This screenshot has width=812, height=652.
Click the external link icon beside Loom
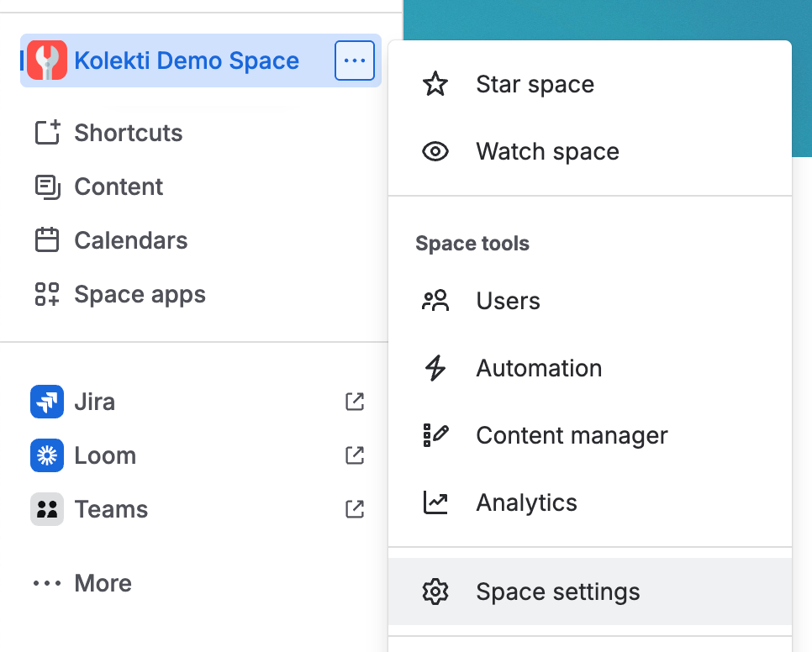354,455
